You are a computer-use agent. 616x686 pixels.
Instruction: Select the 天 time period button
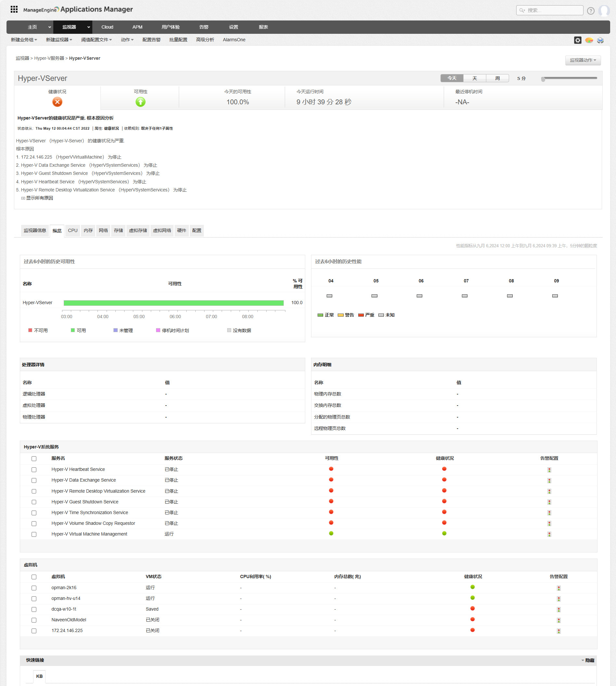[x=475, y=78]
